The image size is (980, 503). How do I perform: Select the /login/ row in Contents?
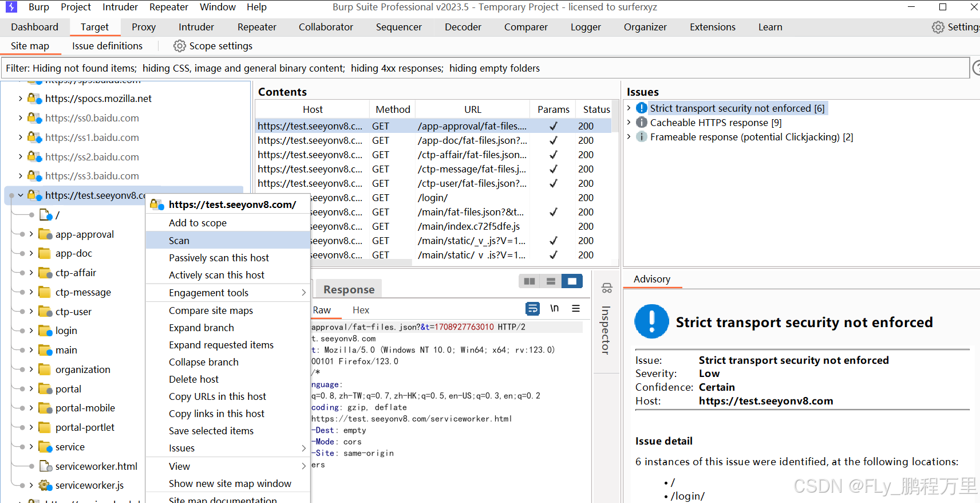click(434, 198)
